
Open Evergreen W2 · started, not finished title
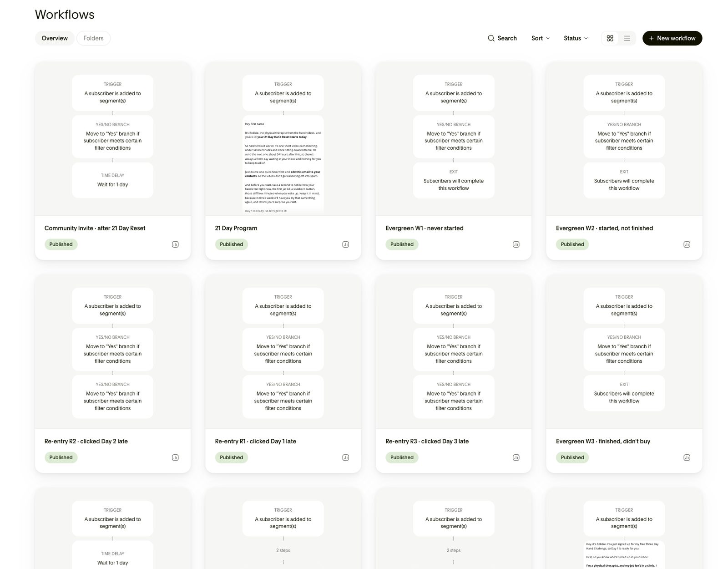pos(604,228)
